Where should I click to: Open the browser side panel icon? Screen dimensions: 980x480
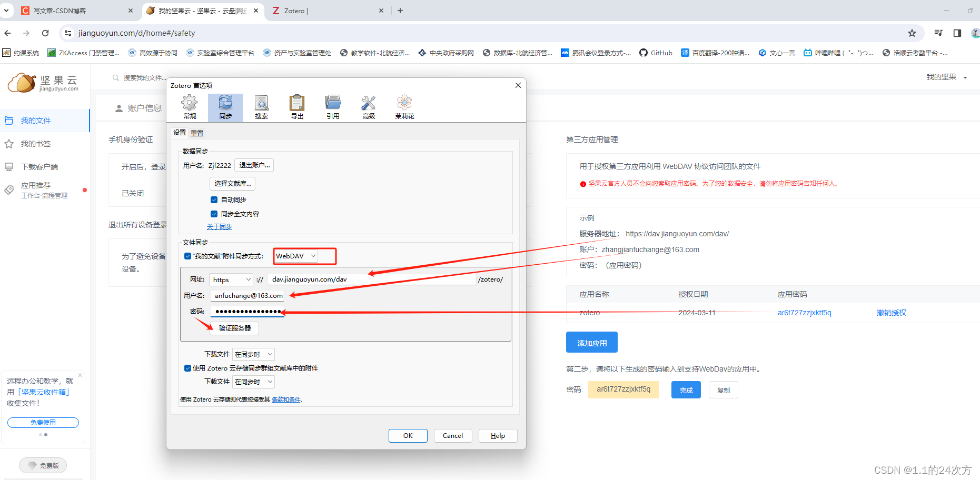click(x=957, y=33)
